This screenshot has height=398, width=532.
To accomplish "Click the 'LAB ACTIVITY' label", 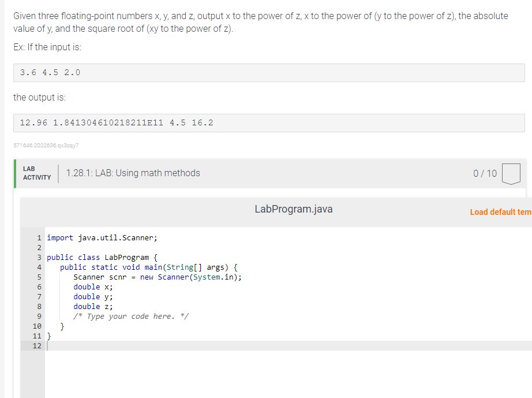I will [36, 173].
